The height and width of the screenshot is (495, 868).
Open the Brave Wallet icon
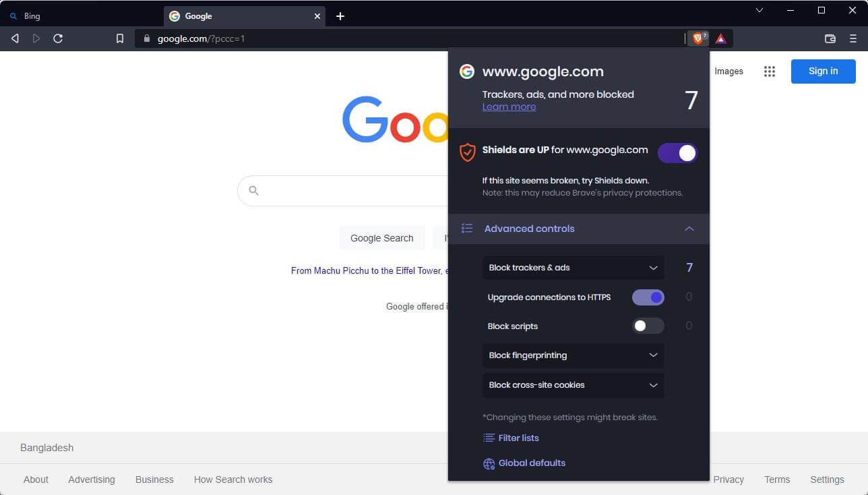pyautogui.click(x=830, y=38)
